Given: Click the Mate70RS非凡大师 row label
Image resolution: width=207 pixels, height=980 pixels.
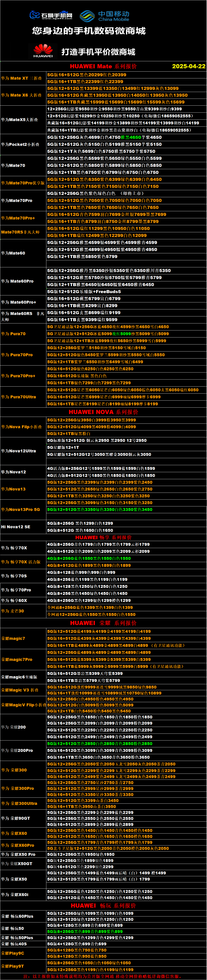Looking at the screenshot, I should click(x=21, y=232).
